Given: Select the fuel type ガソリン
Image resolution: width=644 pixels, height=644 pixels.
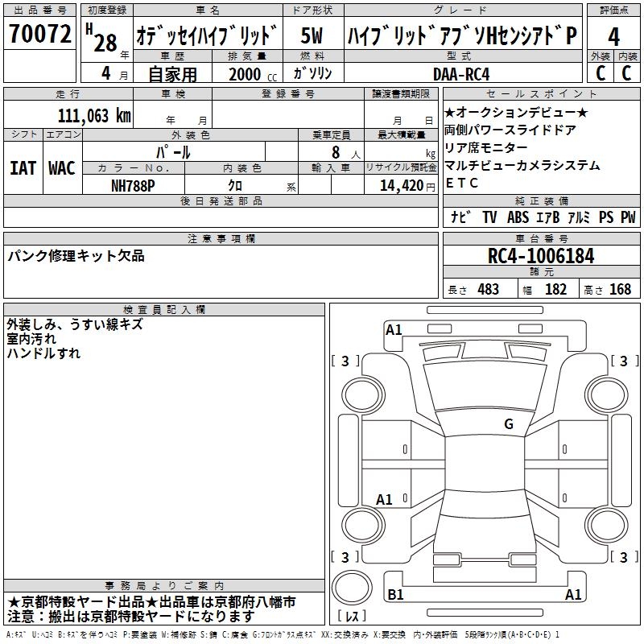Looking at the screenshot, I should (312, 73).
